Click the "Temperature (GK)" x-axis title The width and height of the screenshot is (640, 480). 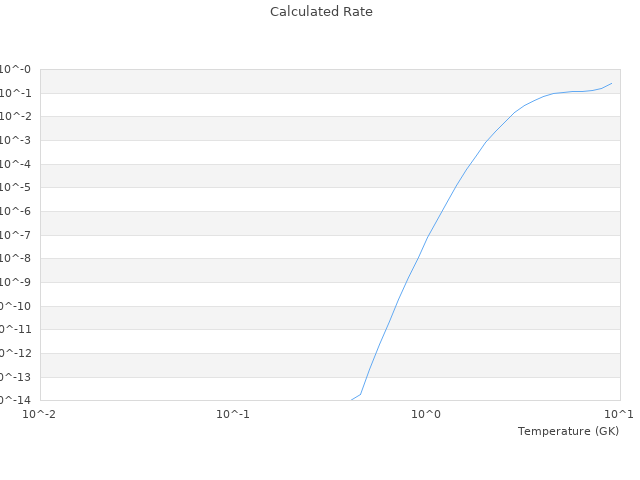(568, 431)
